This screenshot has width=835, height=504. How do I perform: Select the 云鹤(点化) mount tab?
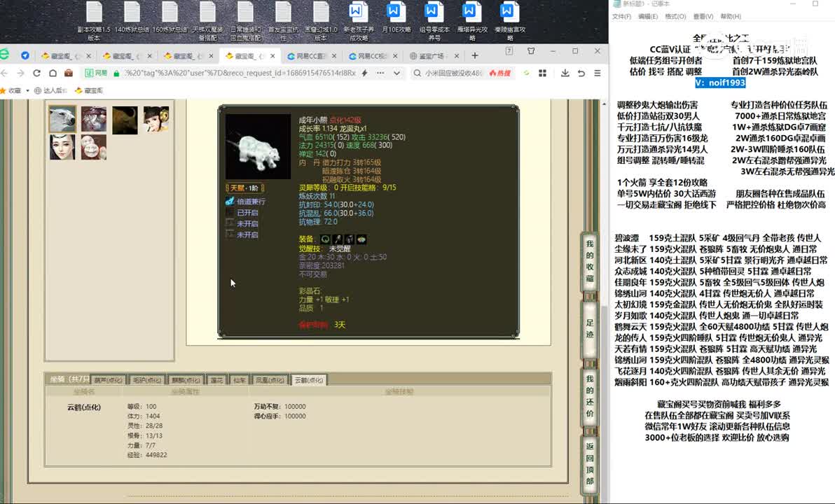tap(309, 380)
